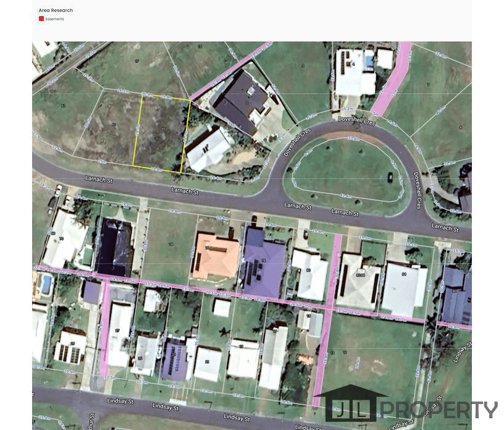Select the orange-roofed house
504x430 pixels.
point(216,256)
